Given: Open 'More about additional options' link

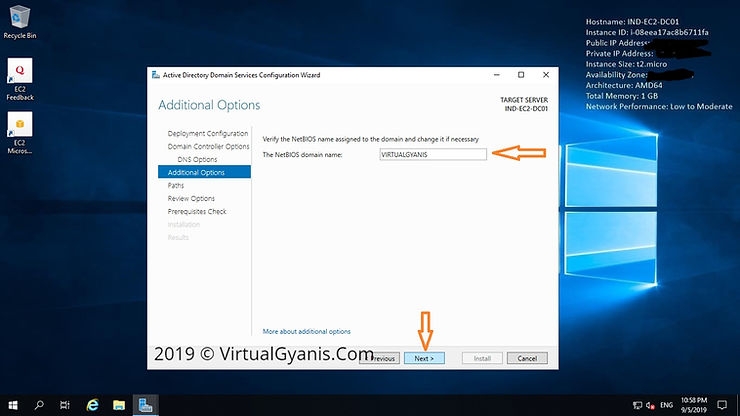Looking at the screenshot, I should pyautogui.click(x=306, y=331).
